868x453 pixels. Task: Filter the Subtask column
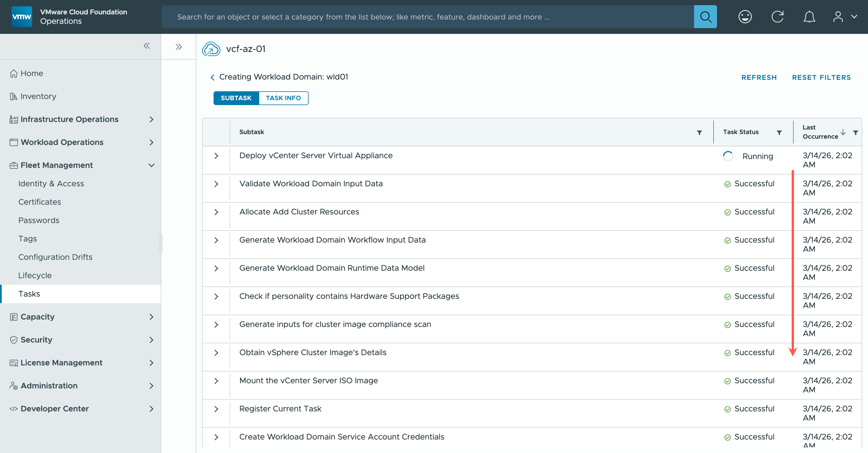pos(699,132)
